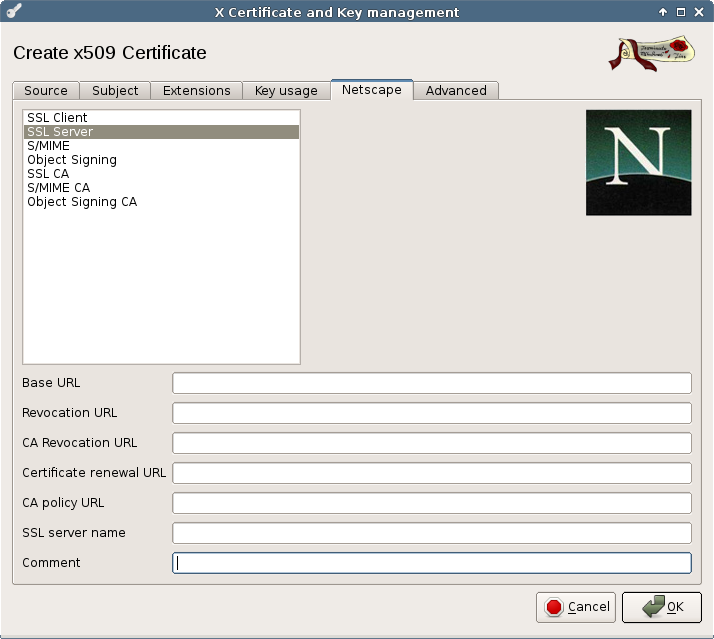The image size is (714, 639).
Task: Click the Netscape N logo image
Action: pos(638,163)
